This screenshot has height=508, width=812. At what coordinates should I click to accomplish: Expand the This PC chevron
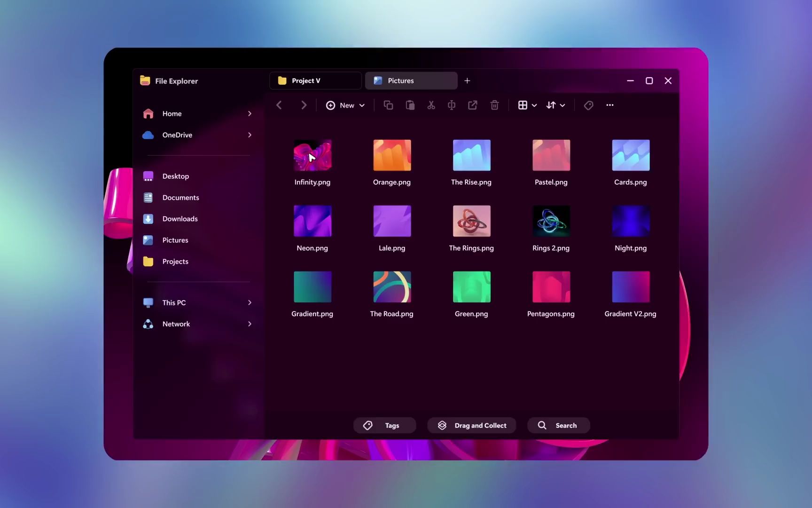250,302
